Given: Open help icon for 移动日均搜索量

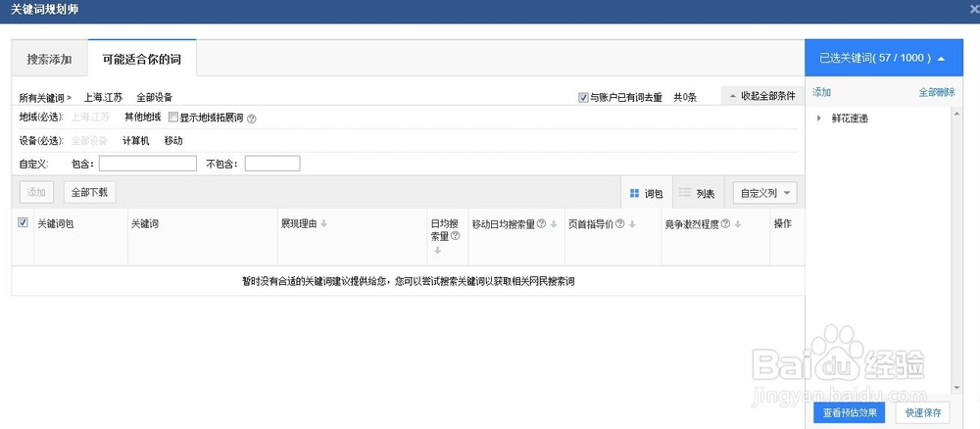Looking at the screenshot, I should click(x=542, y=224).
